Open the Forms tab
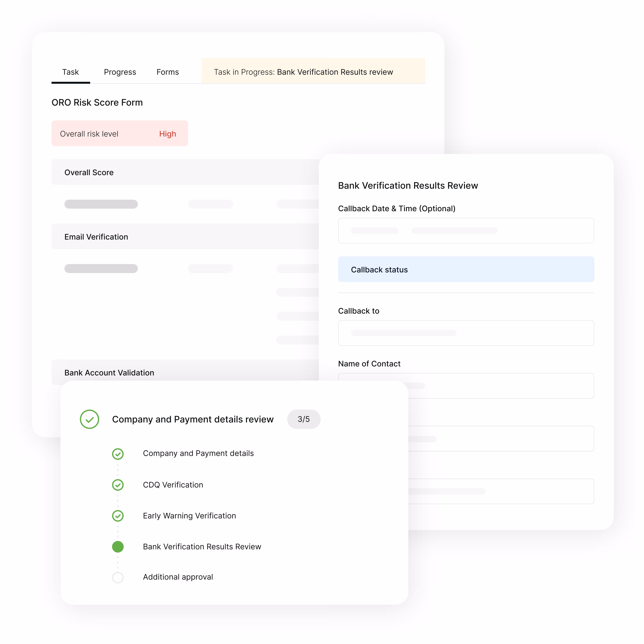644x644 pixels. tap(168, 72)
